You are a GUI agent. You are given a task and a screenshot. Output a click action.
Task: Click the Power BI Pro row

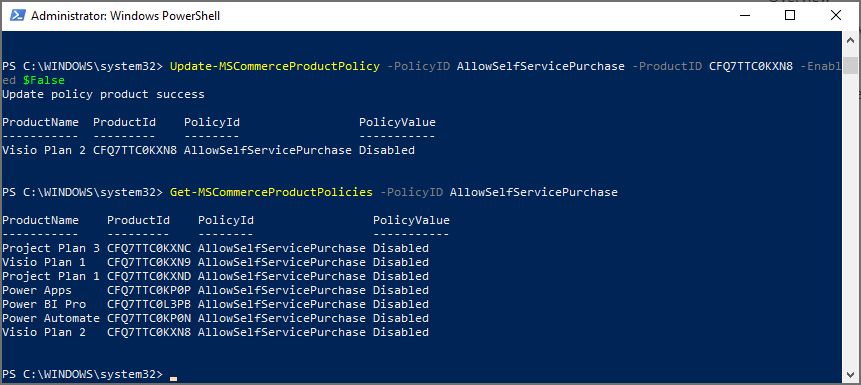(215, 304)
